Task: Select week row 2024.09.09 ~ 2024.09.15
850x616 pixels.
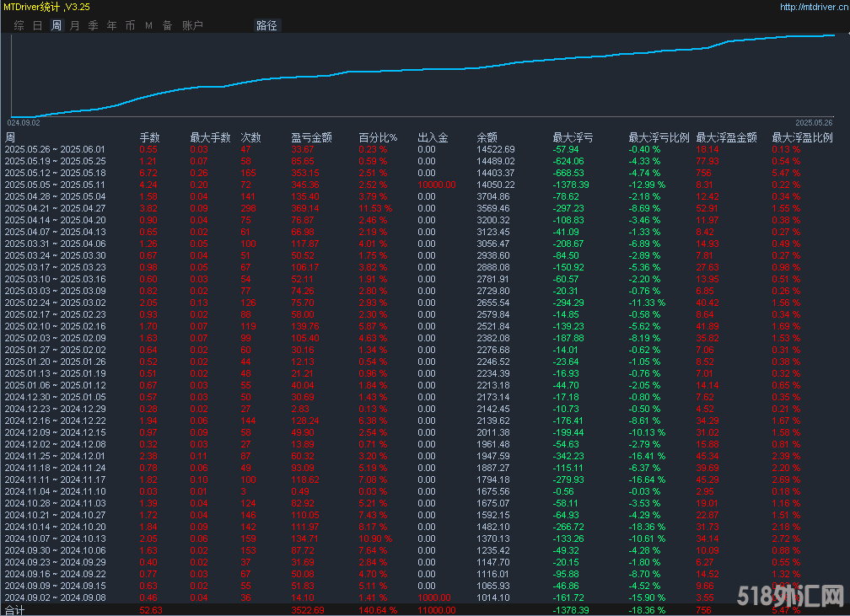Action: [425, 586]
